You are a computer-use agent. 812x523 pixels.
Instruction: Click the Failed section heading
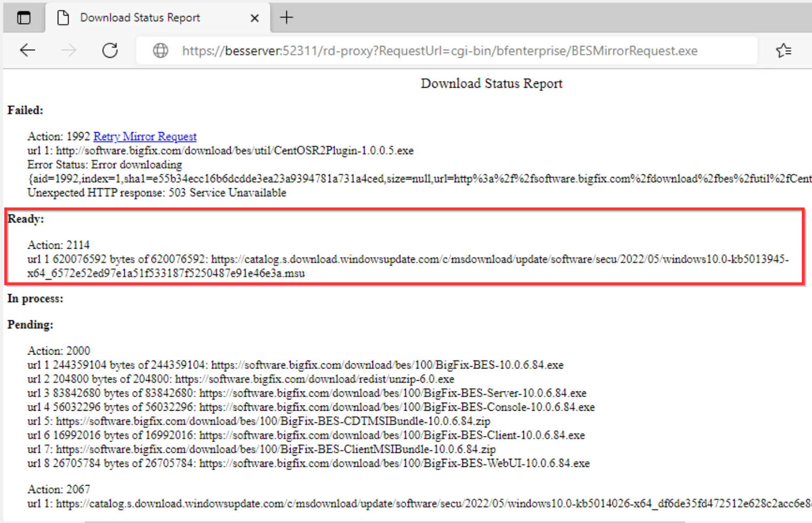(x=25, y=110)
